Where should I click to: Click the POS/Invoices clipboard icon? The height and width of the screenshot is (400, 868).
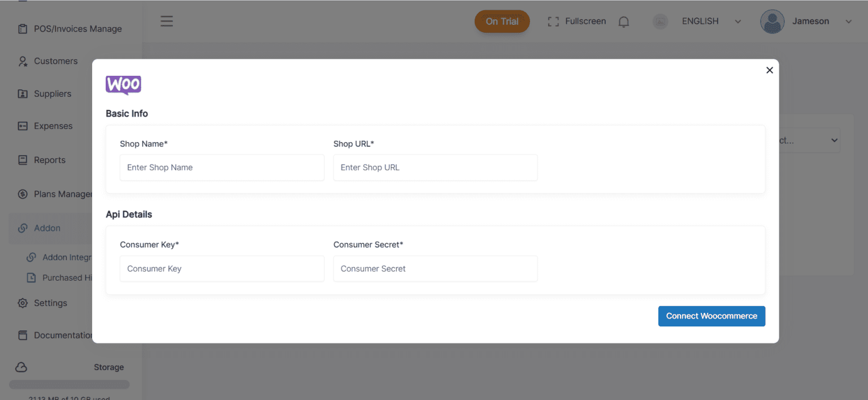click(x=23, y=29)
